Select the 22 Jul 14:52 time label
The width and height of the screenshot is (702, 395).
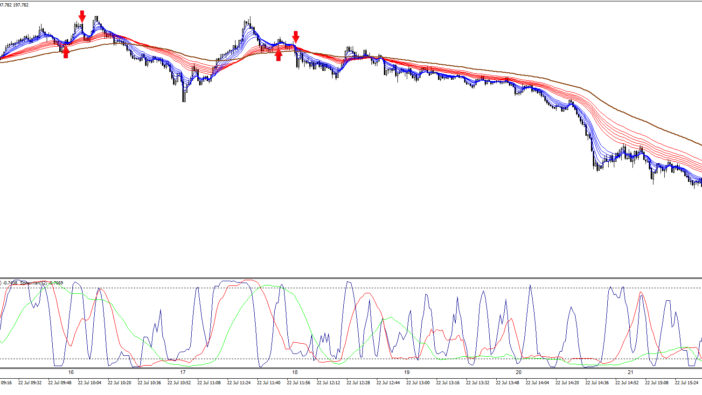point(627,383)
